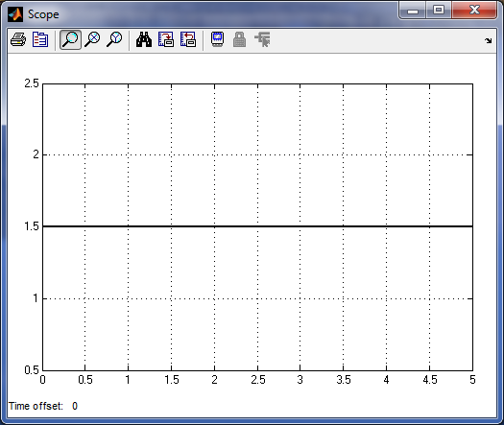Viewport: 504px width, 425px height.
Task: Click the x-axis label 5
Action: pyautogui.click(x=472, y=380)
